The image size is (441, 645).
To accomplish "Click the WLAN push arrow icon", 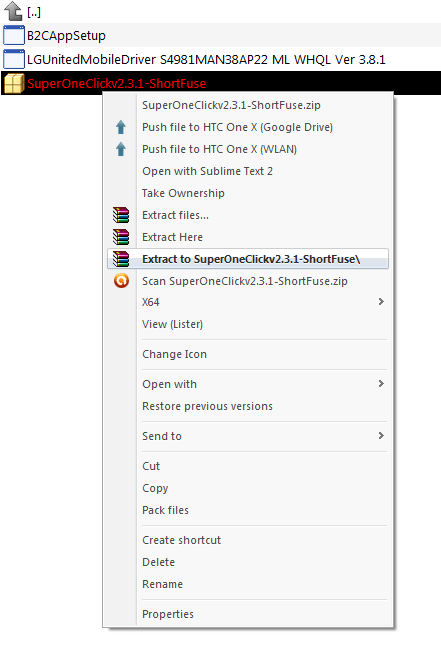I will tap(121, 149).
